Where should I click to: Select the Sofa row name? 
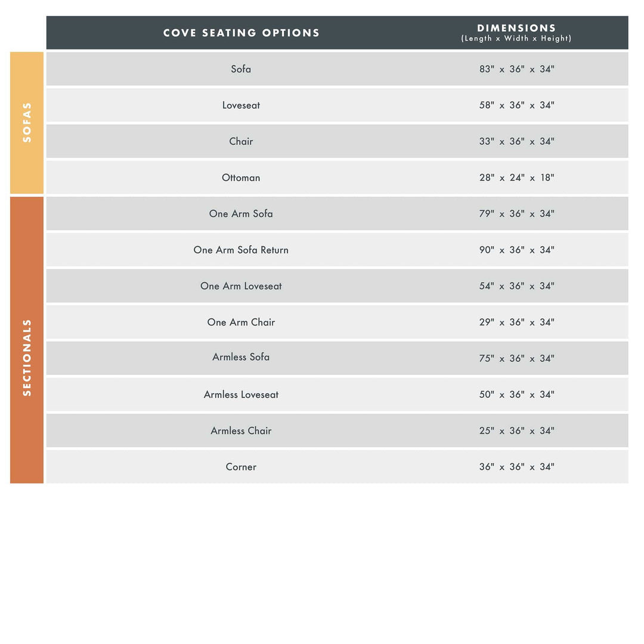click(x=241, y=69)
